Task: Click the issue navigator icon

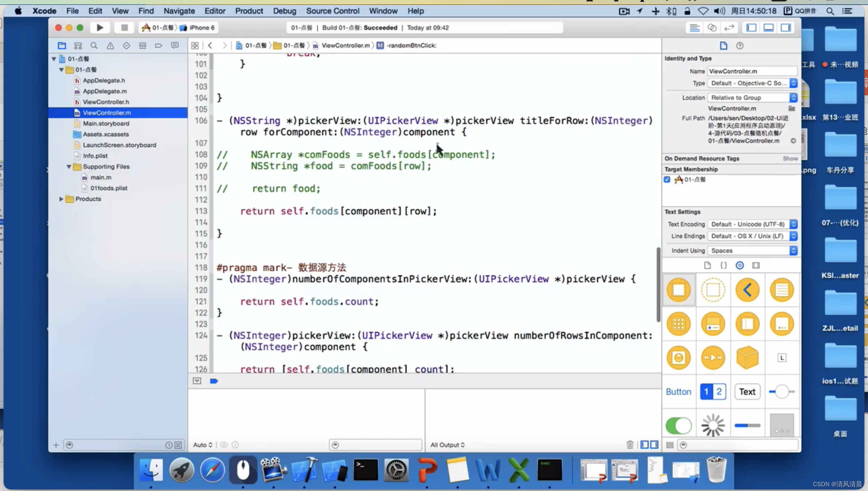Action: 110,45
